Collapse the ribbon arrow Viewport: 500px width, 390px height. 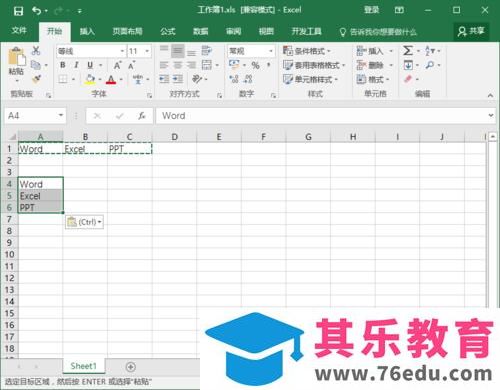(490, 95)
